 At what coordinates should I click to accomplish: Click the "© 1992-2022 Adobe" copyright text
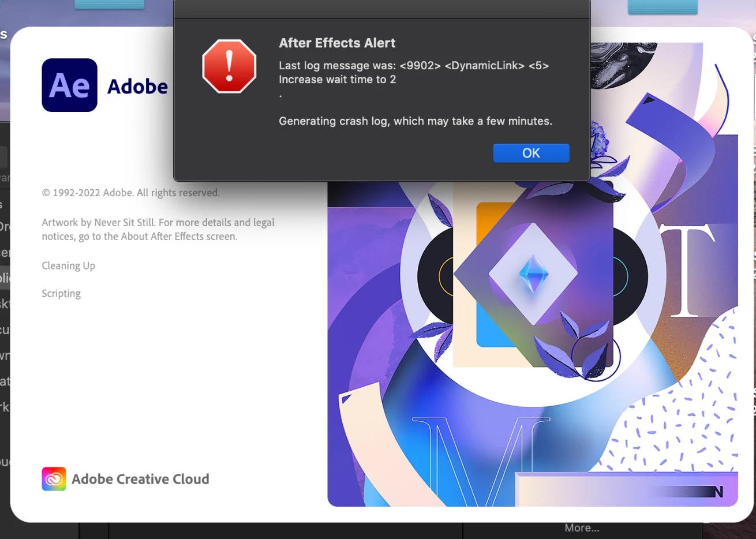(x=130, y=193)
